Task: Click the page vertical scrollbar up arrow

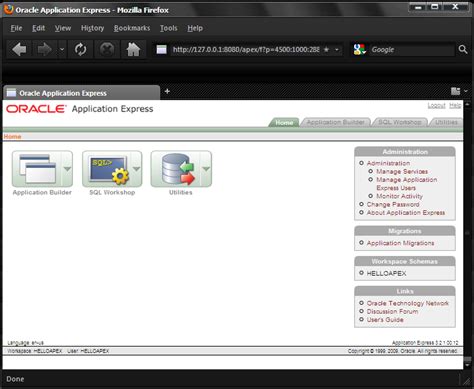Action: (x=467, y=104)
